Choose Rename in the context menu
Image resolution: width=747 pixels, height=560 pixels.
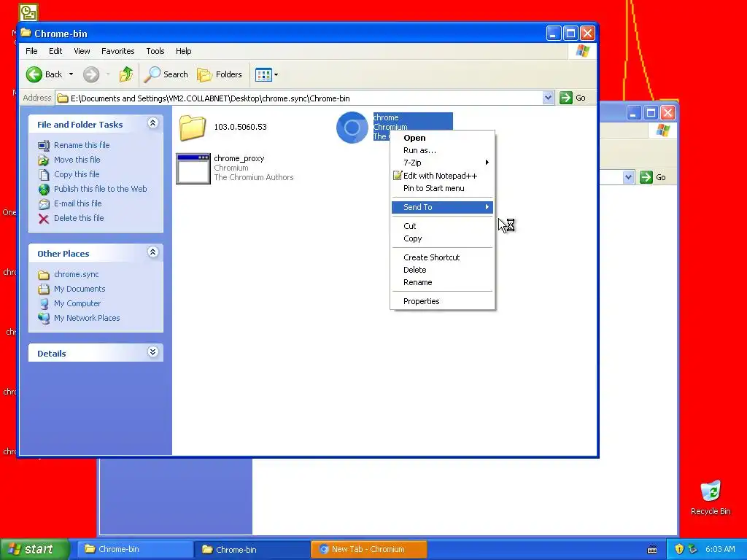point(442,282)
